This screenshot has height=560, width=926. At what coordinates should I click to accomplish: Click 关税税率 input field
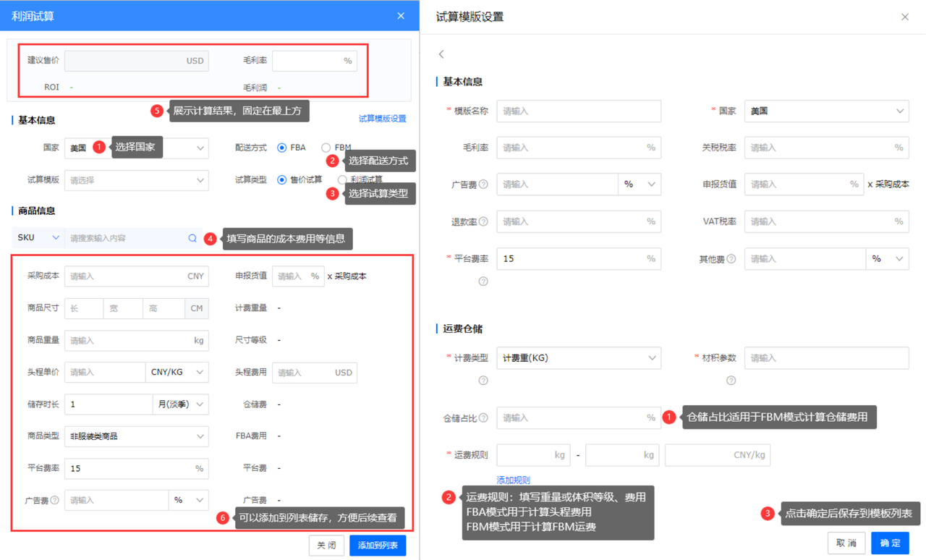pos(827,148)
